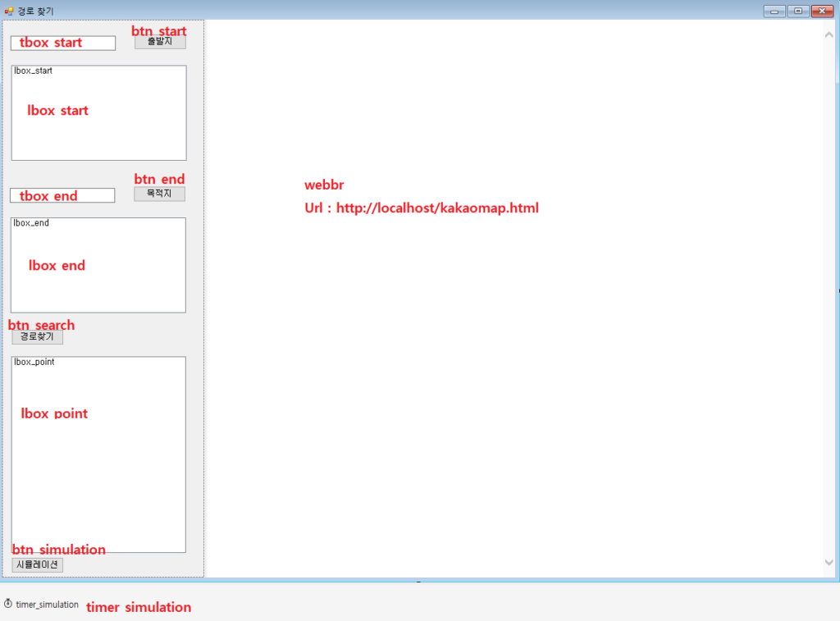The image size is (840, 621).
Task: Click inside the tbox_start text field
Action: [62, 43]
